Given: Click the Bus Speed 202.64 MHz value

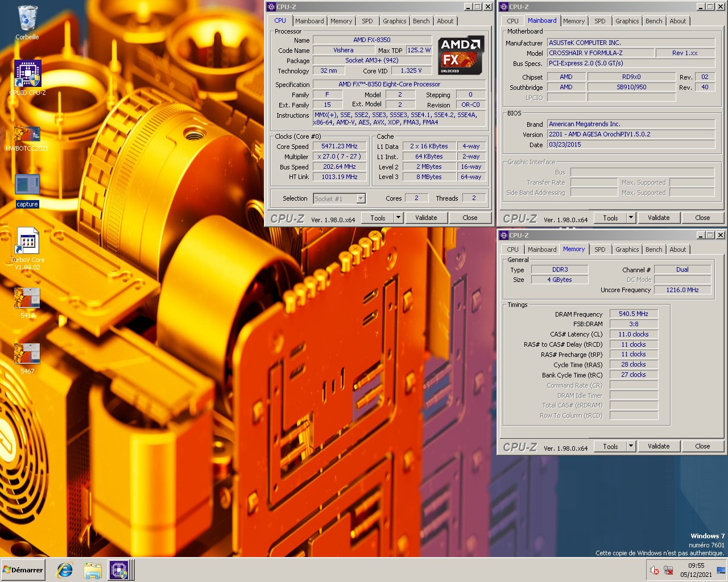Looking at the screenshot, I should tap(340, 167).
